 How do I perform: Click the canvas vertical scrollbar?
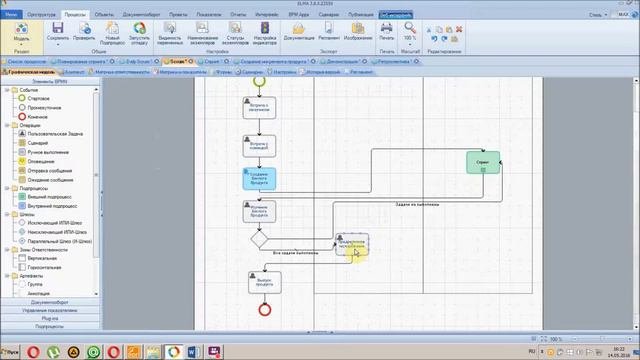(x=636, y=203)
